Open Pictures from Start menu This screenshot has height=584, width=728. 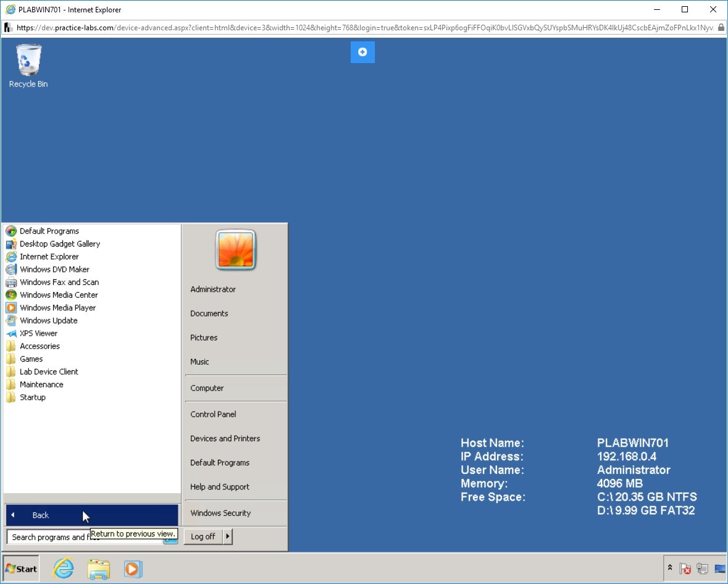click(204, 337)
